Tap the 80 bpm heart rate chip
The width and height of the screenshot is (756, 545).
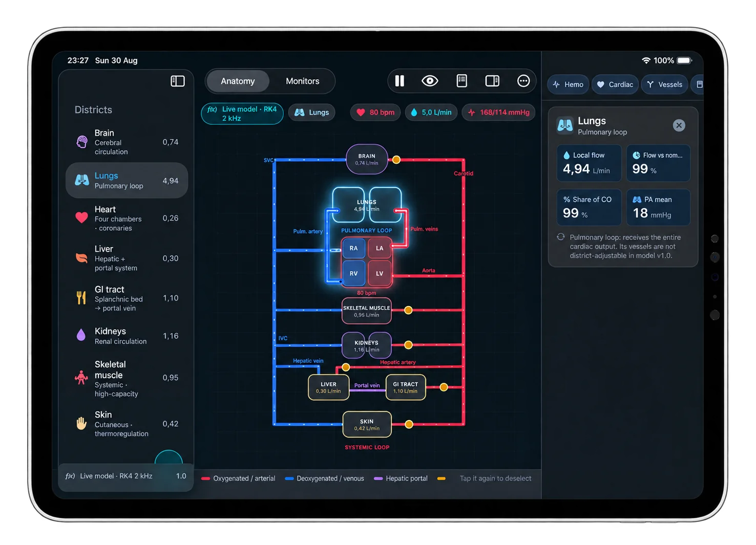click(x=376, y=113)
